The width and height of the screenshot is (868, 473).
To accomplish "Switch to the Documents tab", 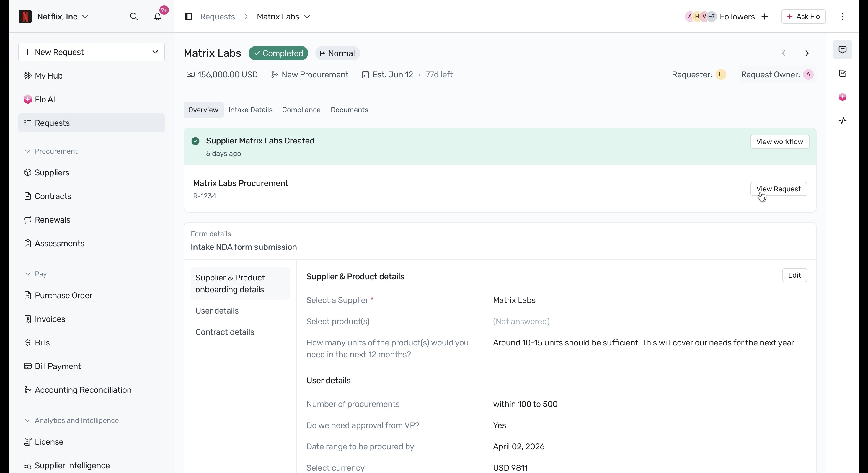I will [x=349, y=110].
